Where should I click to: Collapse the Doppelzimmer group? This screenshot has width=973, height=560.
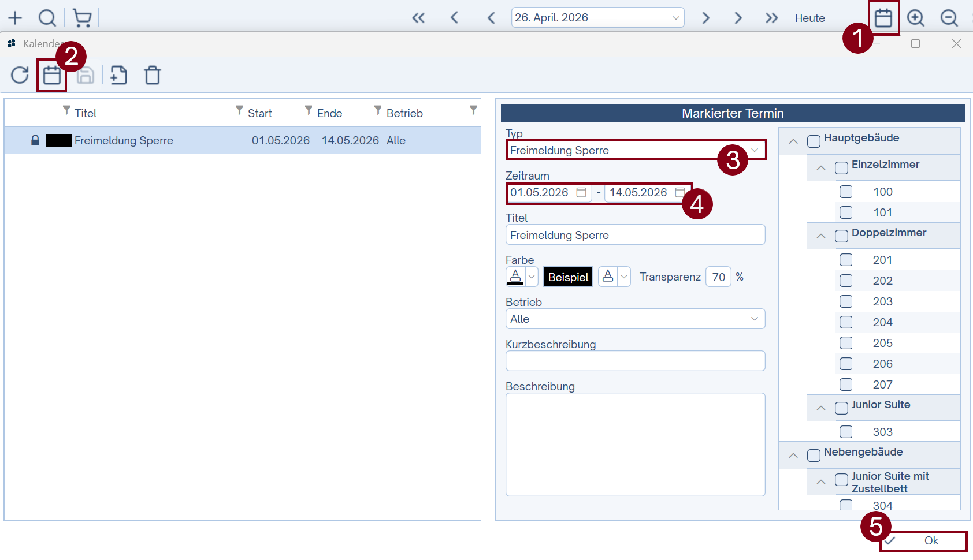(x=821, y=236)
